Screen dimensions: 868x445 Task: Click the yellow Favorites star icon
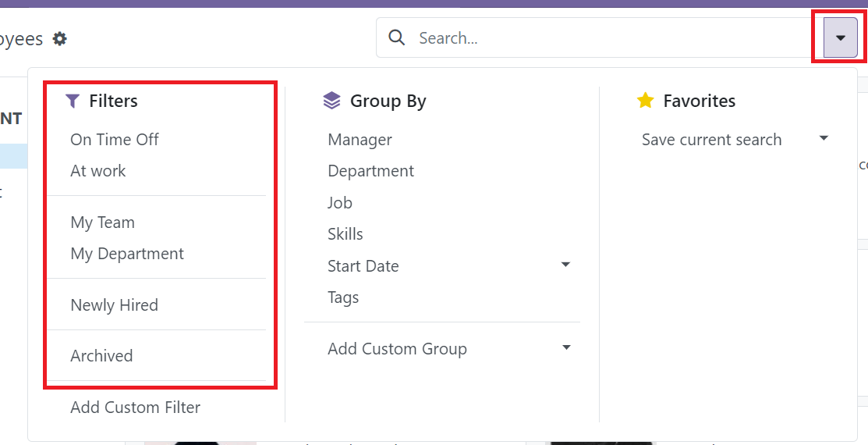(645, 101)
